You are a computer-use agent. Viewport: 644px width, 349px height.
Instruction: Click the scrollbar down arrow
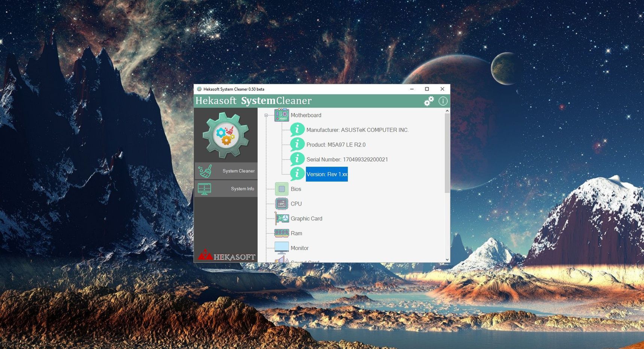[x=447, y=260]
